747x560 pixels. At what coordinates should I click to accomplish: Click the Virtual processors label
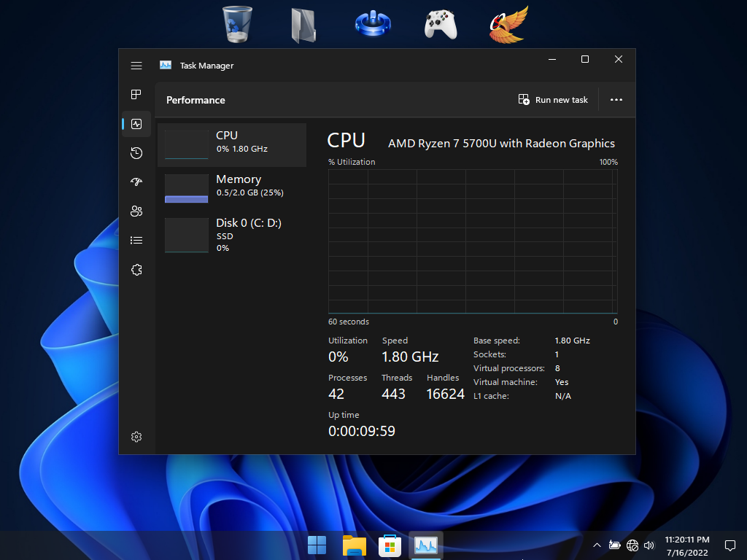[x=508, y=368]
